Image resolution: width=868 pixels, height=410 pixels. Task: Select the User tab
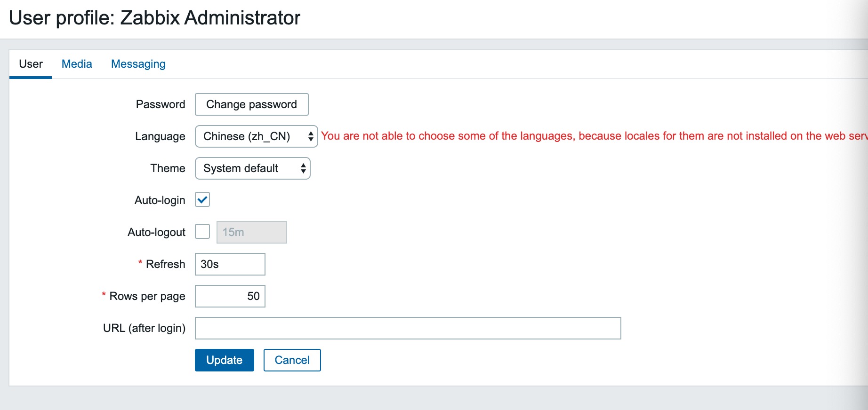coord(31,64)
